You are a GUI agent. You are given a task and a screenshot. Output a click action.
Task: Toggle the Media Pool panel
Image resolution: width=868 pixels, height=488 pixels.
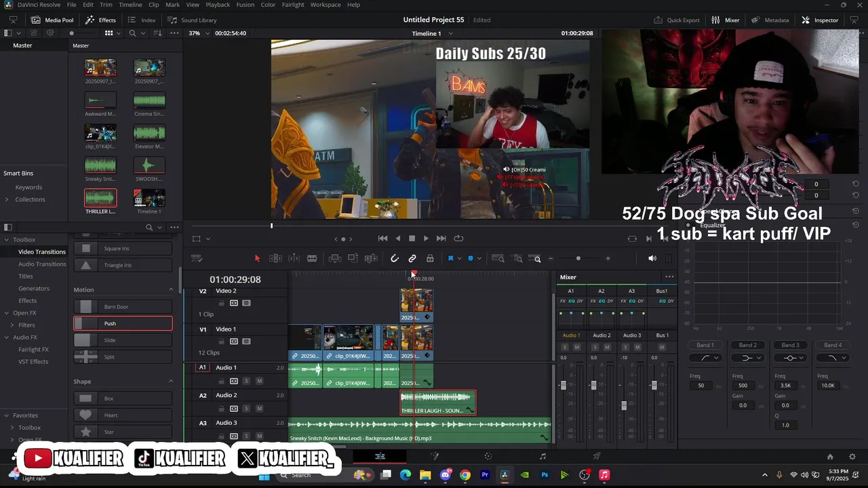click(x=52, y=20)
